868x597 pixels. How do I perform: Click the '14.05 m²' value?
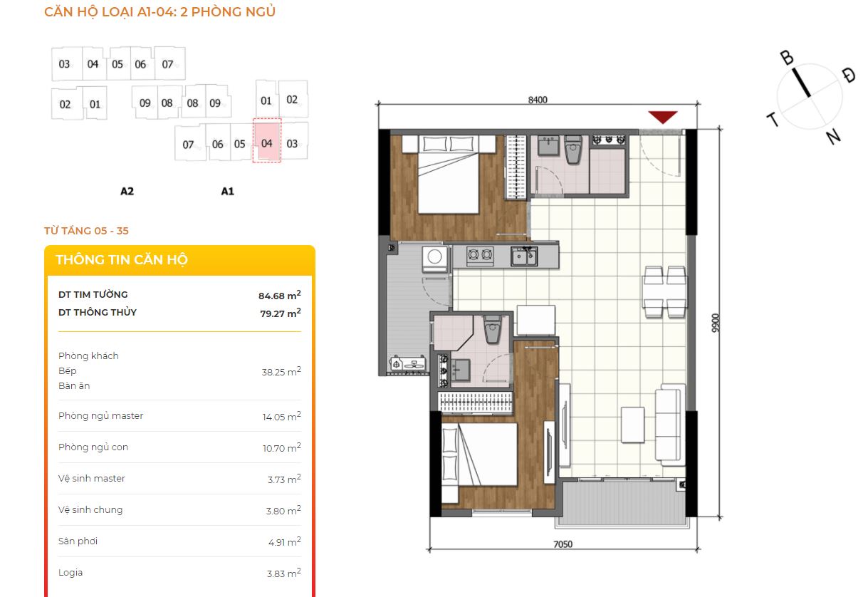click(x=281, y=417)
